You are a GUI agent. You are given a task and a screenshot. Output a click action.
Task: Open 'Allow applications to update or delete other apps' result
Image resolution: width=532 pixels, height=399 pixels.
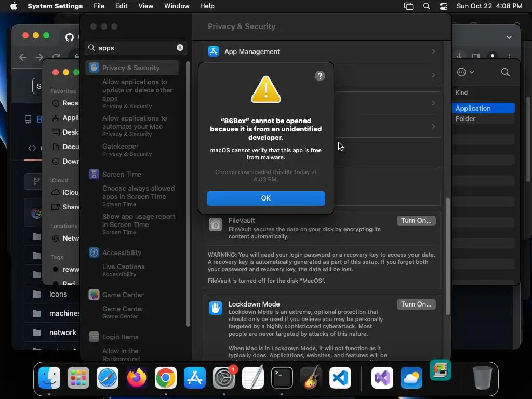click(x=137, y=94)
